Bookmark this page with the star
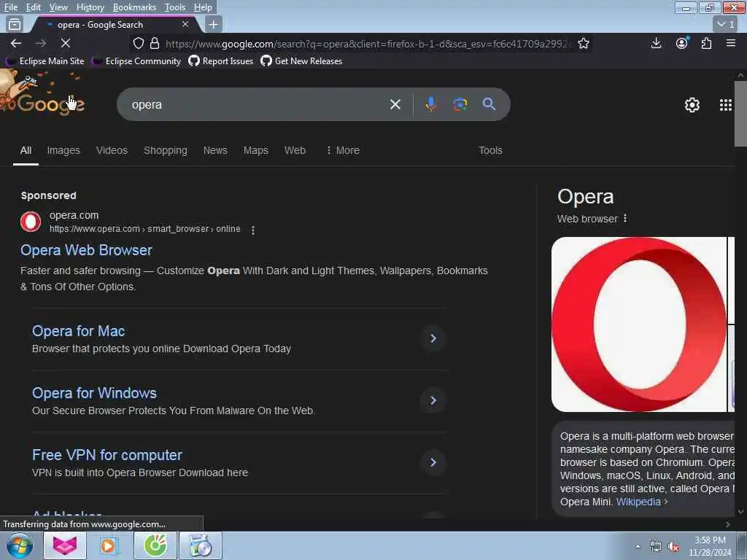The height and width of the screenshot is (560, 747). click(583, 43)
